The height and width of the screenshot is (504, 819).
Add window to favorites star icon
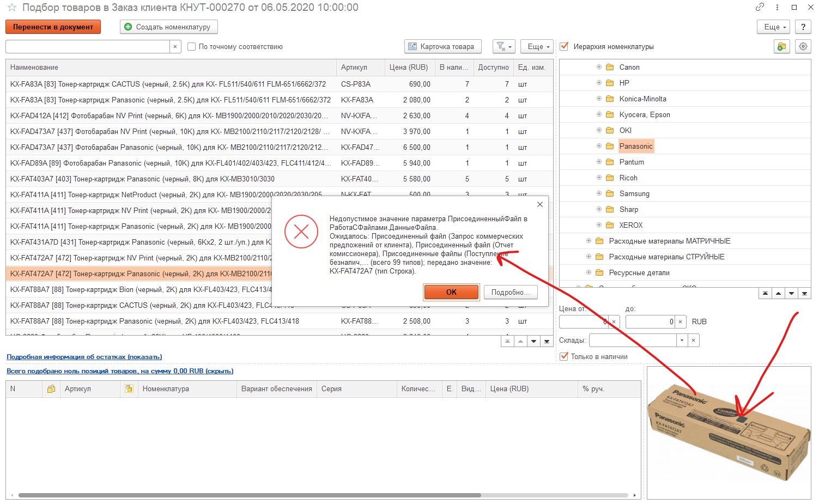[11, 8]
